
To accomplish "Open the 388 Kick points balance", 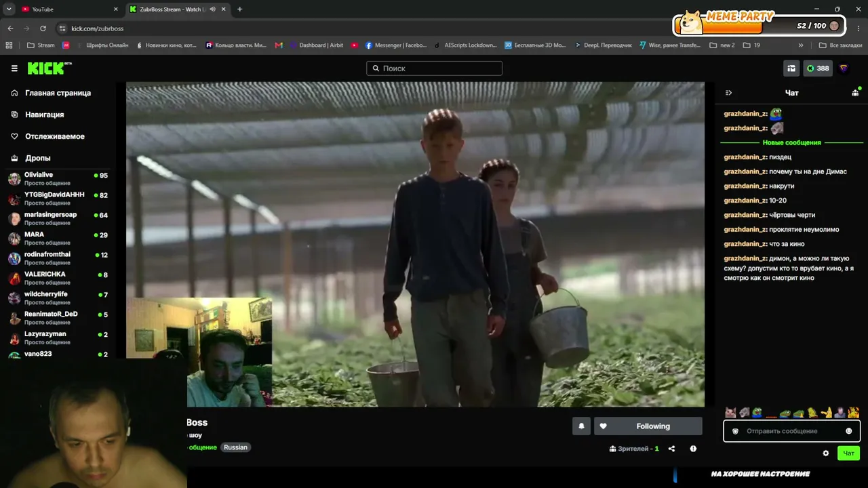I will pos(818,68).
